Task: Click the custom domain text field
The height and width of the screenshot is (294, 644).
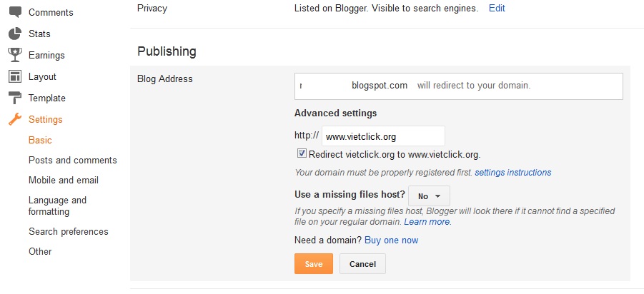Action: pos(382,136)
